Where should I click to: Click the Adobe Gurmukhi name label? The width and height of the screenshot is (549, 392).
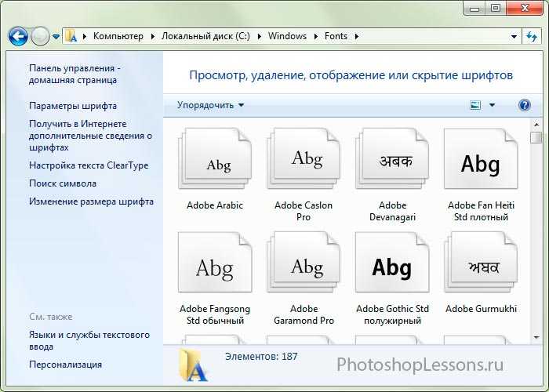481,309
